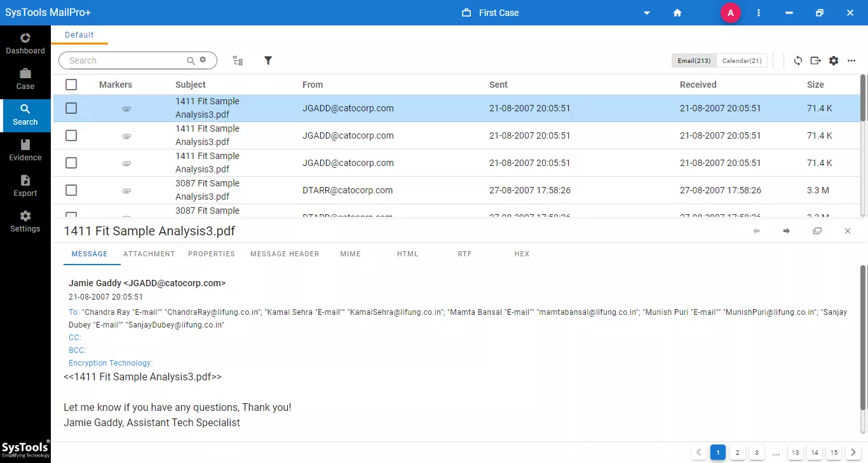Show Calendar(21) results

[x=742, y=60]
